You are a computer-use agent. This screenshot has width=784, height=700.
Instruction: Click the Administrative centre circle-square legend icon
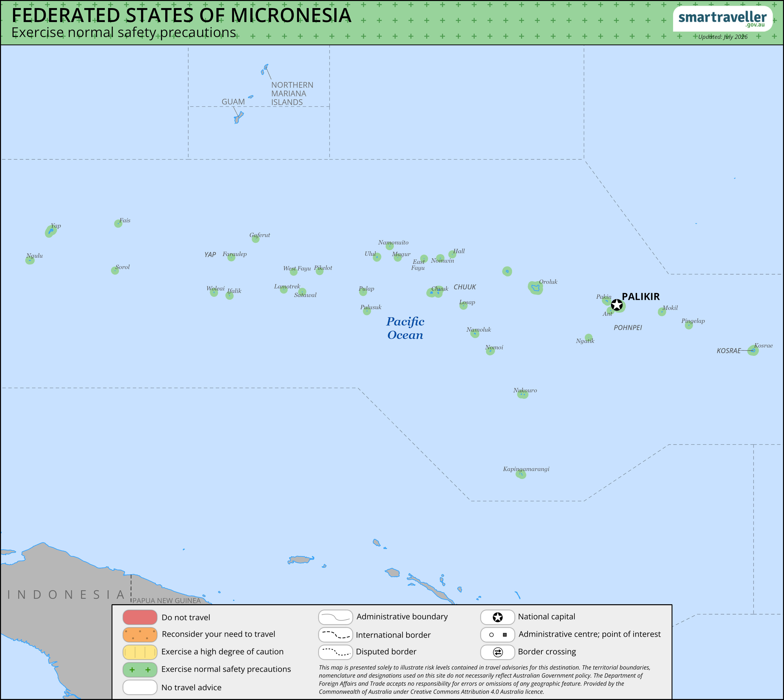(x=497, y=635)
